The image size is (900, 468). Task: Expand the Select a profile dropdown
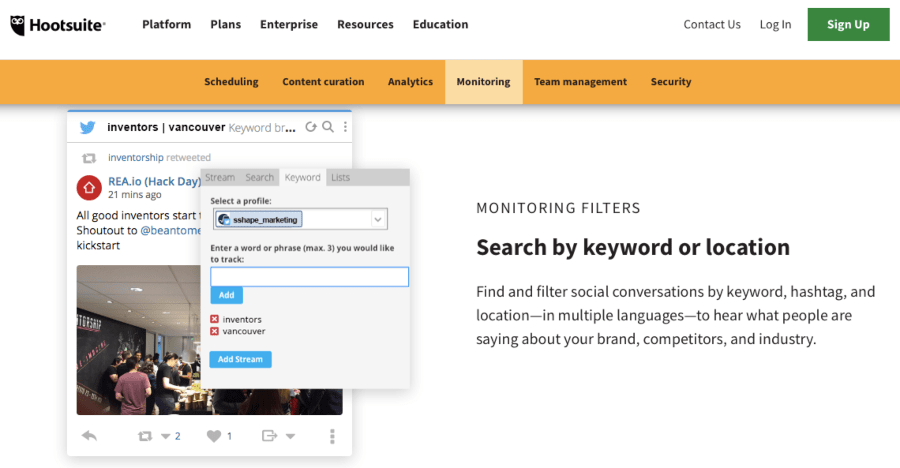click(x=378, y=219)
